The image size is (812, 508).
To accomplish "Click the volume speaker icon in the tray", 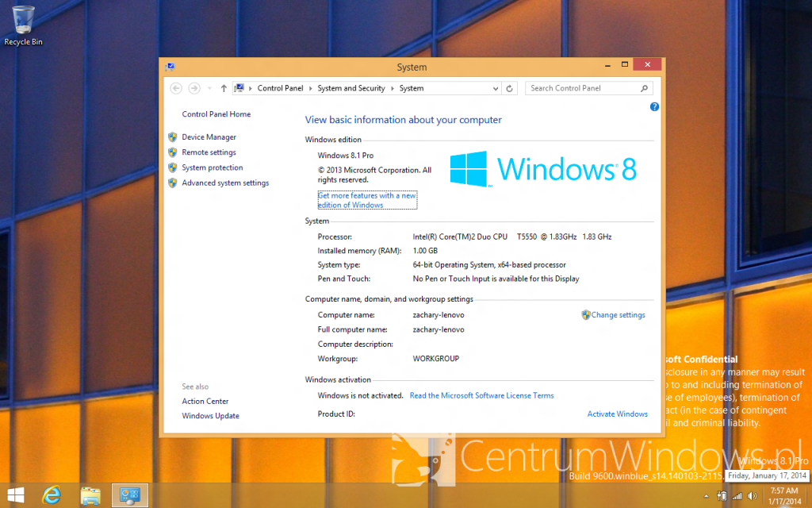I will click(753, 496).
